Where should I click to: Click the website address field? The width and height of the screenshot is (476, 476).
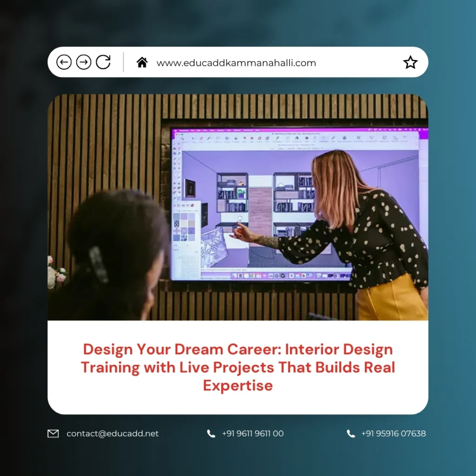[x=237, y=62]
